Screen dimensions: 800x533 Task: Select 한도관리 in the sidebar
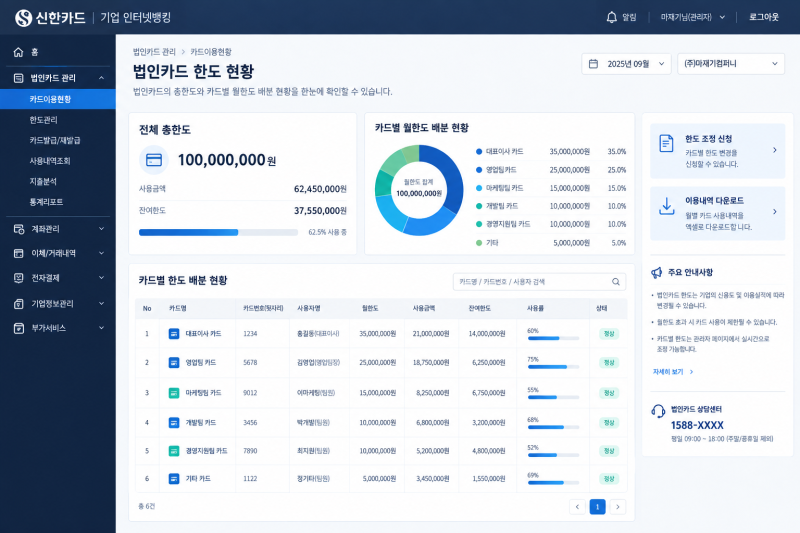[x=43, y=120]
